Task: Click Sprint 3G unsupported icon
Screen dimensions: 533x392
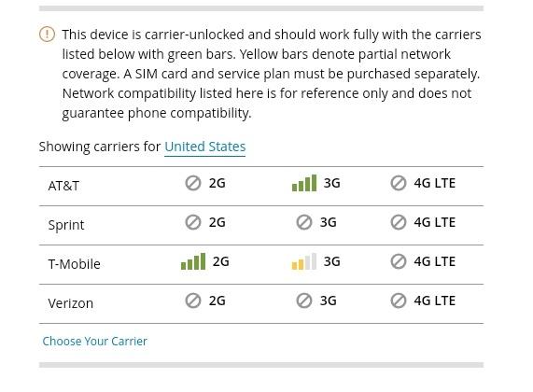Action: tap(304, 222)
